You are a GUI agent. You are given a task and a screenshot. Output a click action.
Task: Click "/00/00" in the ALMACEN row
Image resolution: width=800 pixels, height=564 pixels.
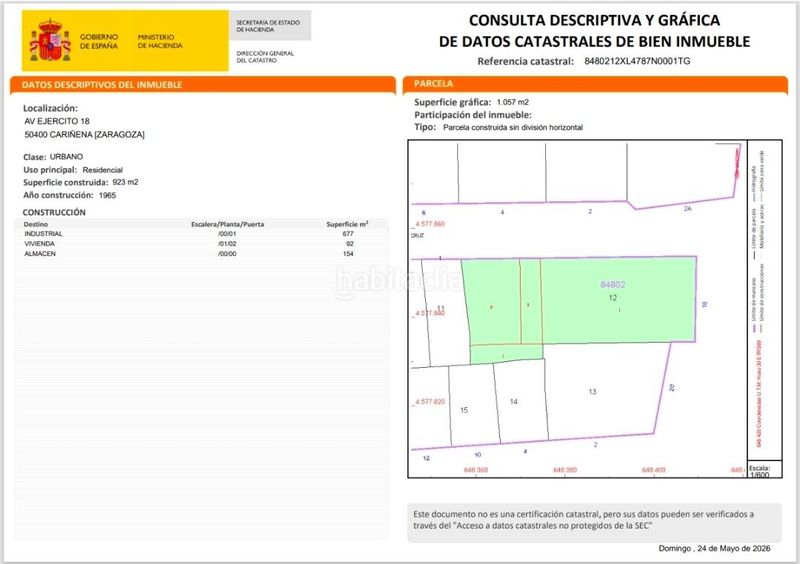click(x=227, y=254)
